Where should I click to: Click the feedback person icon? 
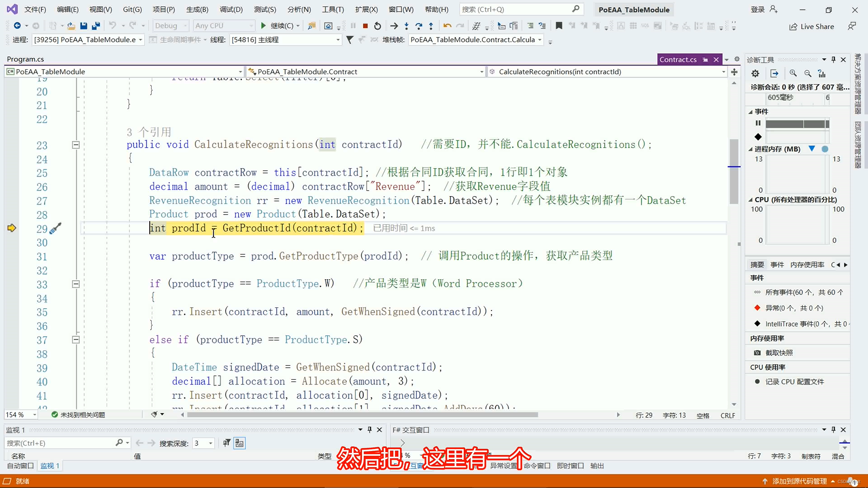[852, 26]
